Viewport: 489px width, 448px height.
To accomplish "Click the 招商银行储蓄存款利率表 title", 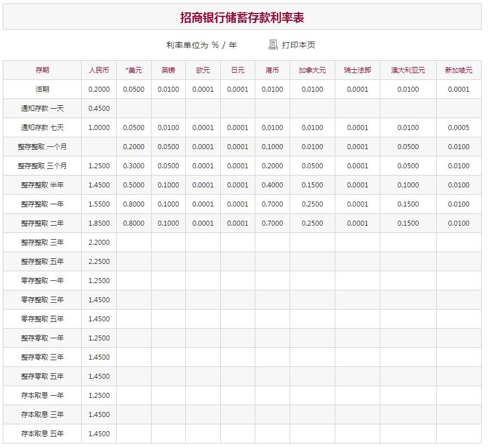I will point(242,17).
